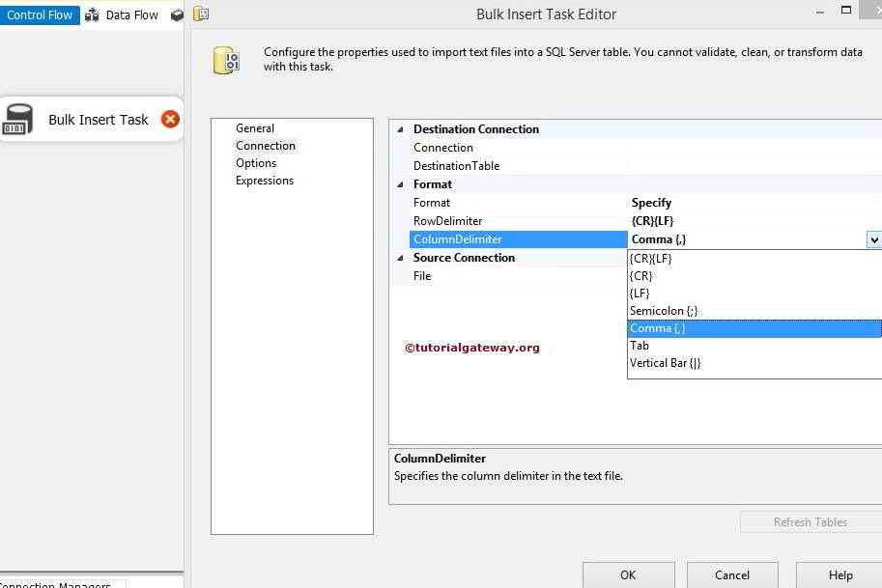
Task: Switch to the Control Flow tab
Action: pyautogui.click(x=40, y=14)
